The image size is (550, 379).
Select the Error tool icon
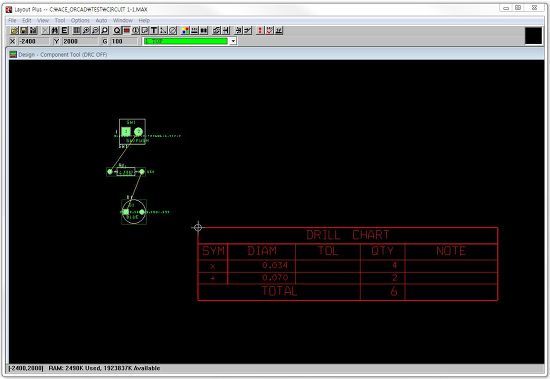pyautogui.click(x=173, y=31)
